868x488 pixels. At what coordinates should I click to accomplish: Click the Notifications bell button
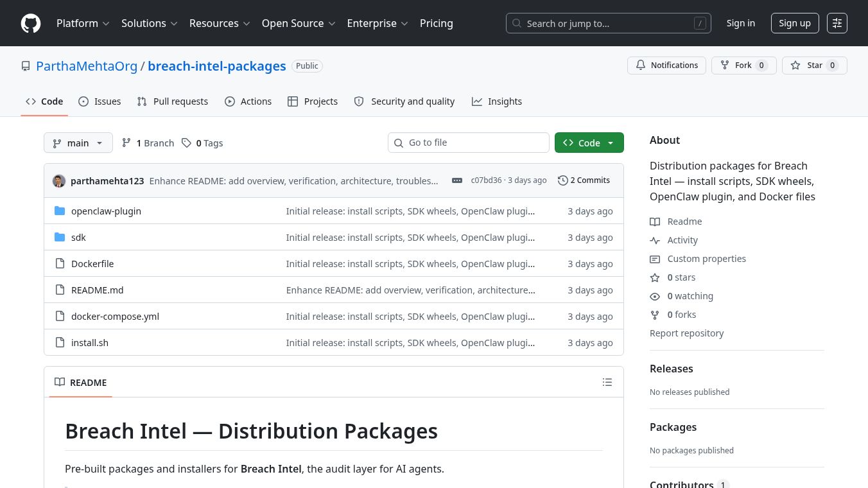click(x=666, y=65)
